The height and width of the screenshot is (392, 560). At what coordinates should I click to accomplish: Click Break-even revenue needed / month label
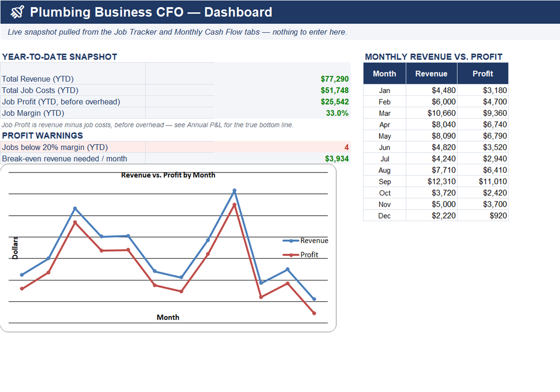(65, 159)
